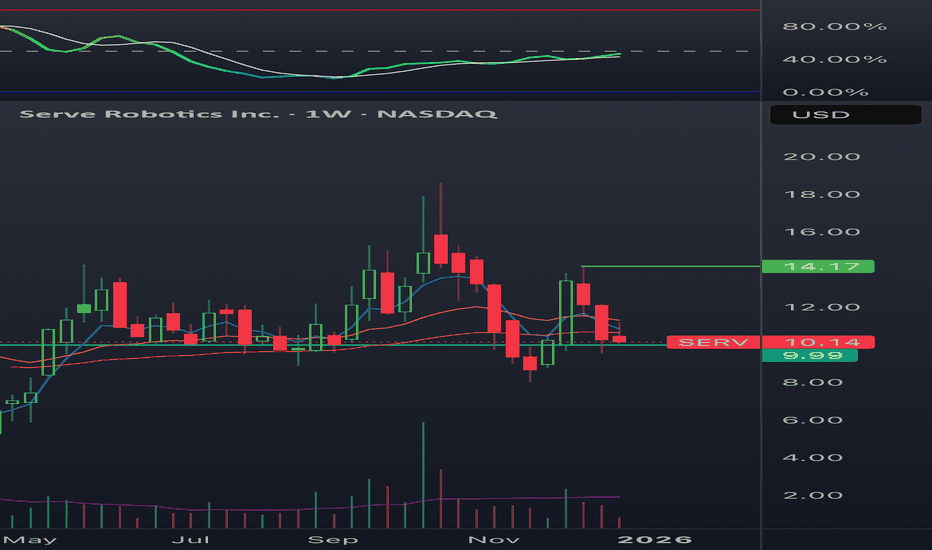Click the 2026 label on time axis
The image size is (932, 550).
[x=654, y=540]
